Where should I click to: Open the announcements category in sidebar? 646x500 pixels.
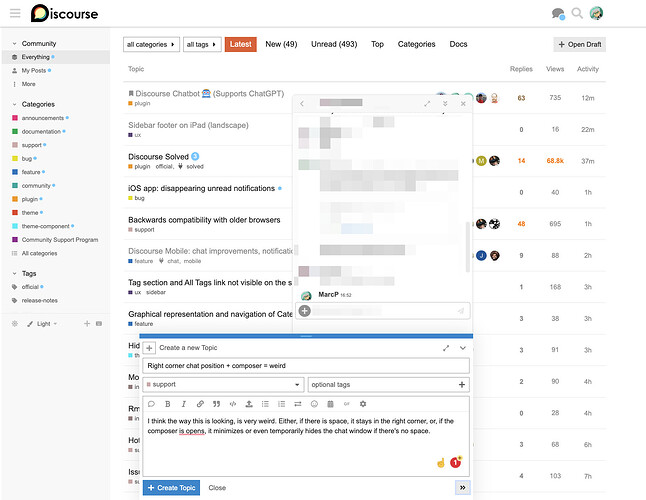pos(43,118)
